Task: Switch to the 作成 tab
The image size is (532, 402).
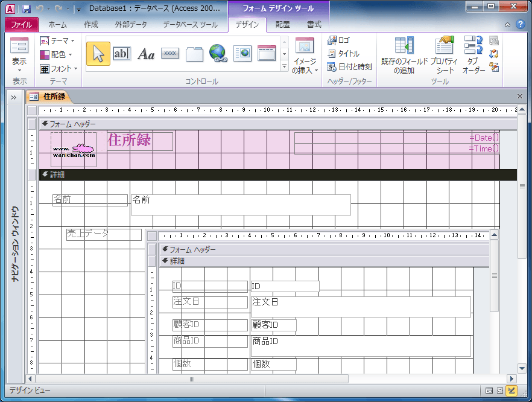Action: (x=90, y=24)
